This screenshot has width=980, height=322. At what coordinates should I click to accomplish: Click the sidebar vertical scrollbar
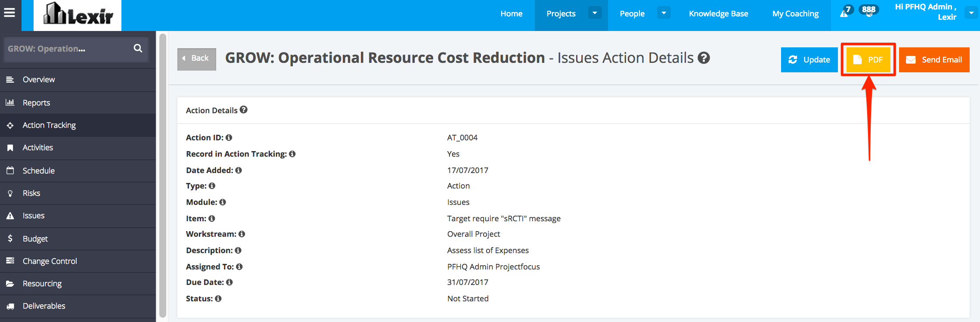[x=162, y=176]
